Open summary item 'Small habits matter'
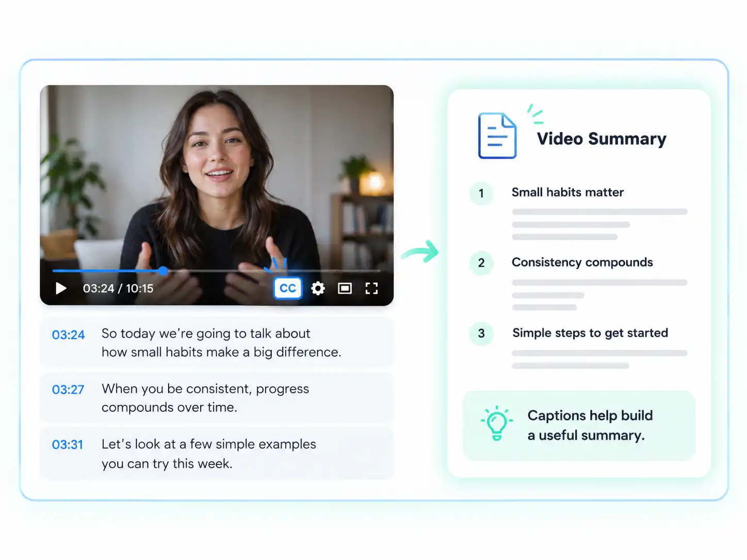 click(567, 192)
